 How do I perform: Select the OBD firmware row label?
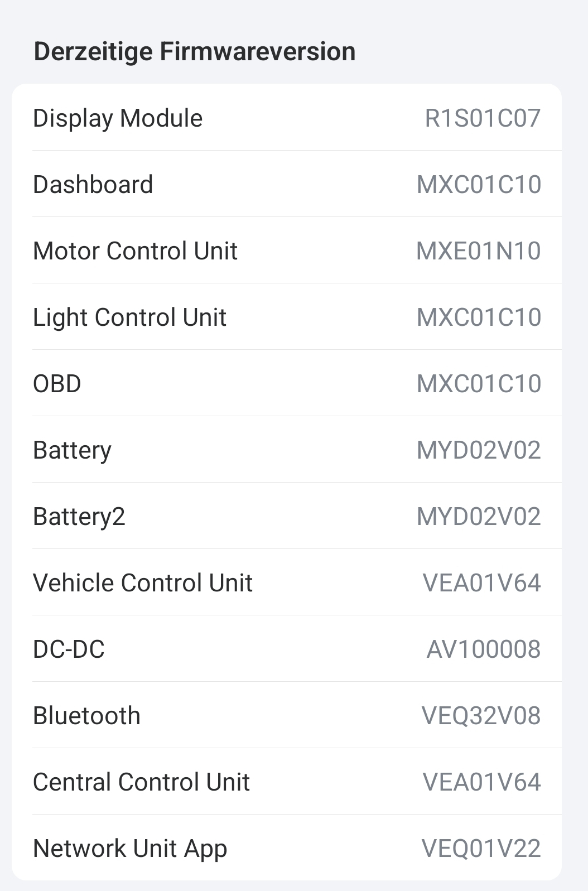click(57, 384)
